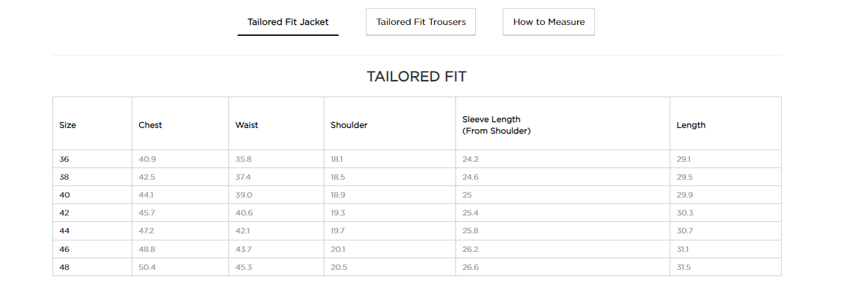Select the size 36 row label
This screenshot has width=868, height=296.
[65, 159]
